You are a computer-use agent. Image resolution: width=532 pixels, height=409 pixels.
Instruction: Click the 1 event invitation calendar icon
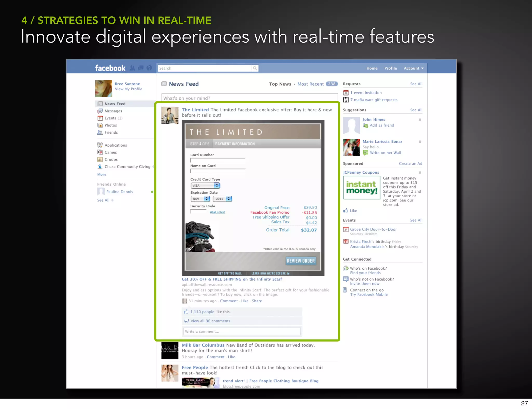coord(346,93)
